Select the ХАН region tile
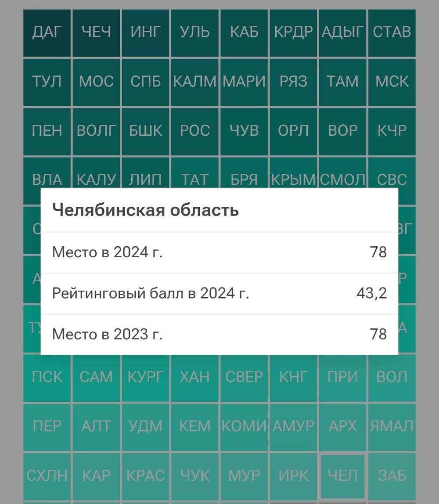Viewport: 439px width, 504px height. 195,377
